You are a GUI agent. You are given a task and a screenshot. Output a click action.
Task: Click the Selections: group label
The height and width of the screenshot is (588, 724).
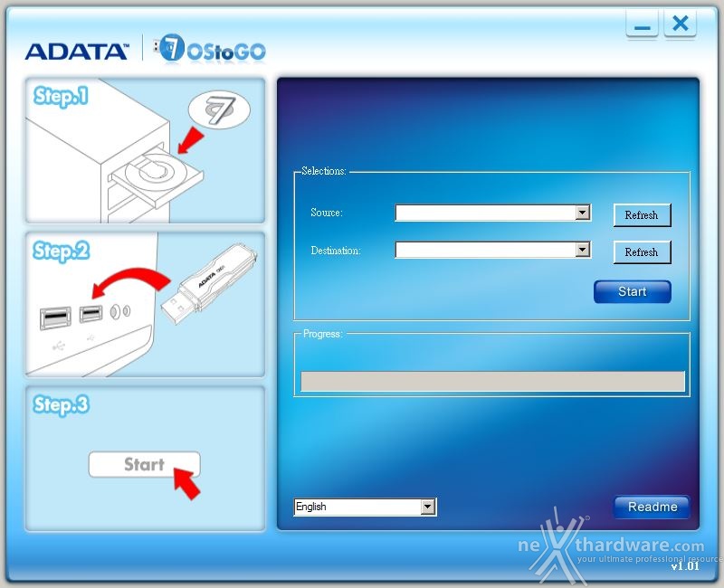[324, 171]
